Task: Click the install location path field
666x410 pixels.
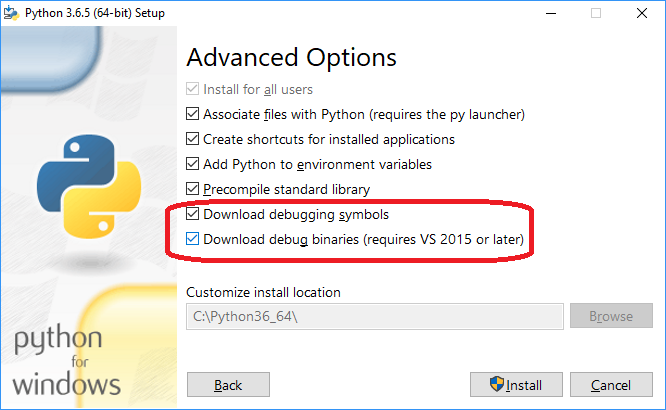Action: click(375, 316)
